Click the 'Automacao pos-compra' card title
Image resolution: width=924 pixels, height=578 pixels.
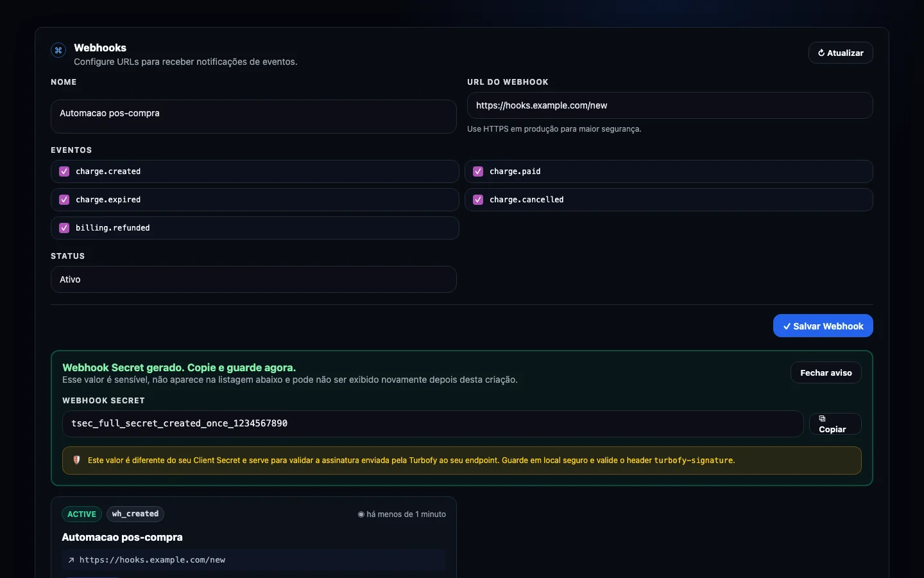pyautogui.click(x=122, y=537)
